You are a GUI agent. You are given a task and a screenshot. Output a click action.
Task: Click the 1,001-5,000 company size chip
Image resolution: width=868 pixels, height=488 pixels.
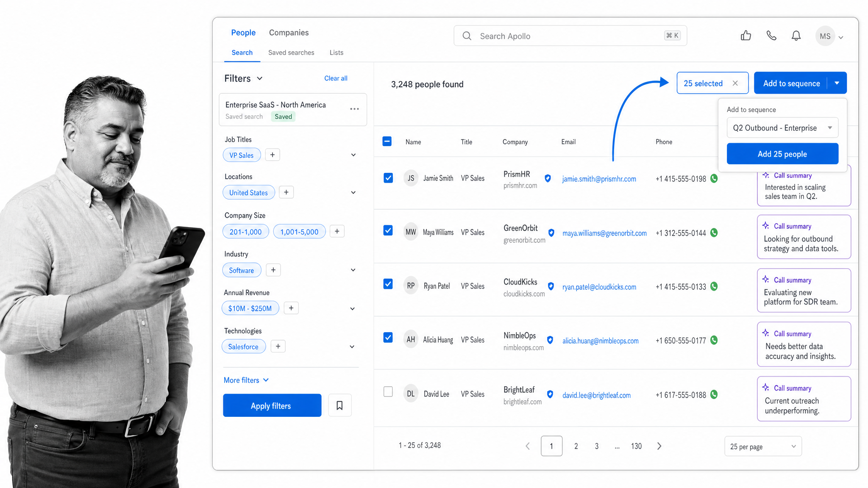299,232
